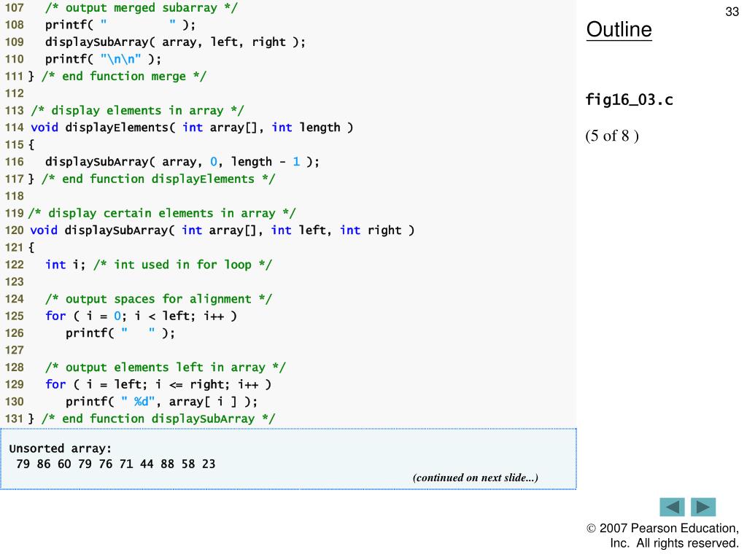
Task: Click the 2007 Pearson Education copyright text
Action: [662, 536]
